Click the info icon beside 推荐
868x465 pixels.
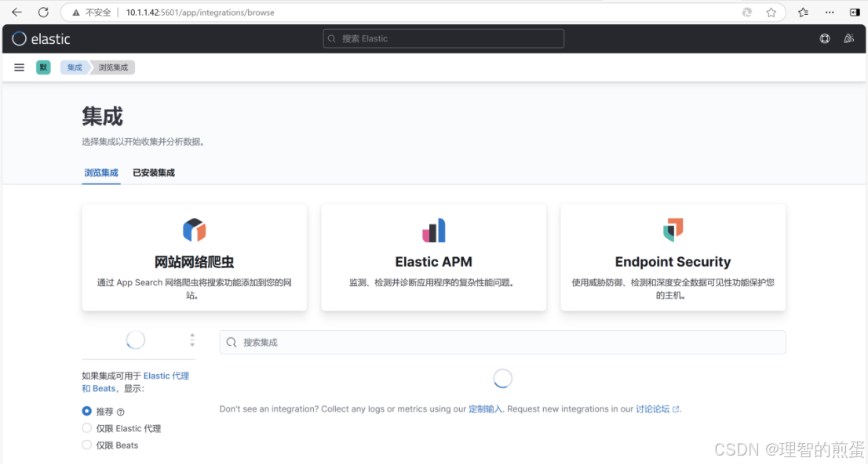coord(121,412)
